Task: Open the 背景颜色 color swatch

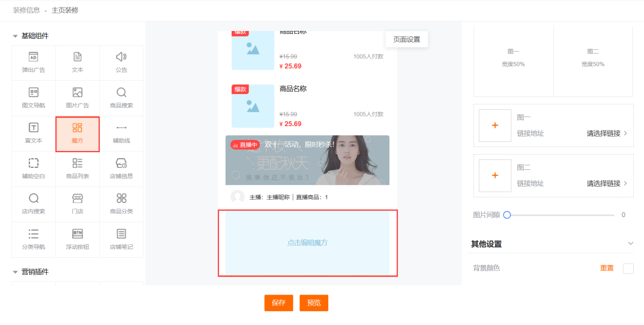Action: pyautogui.click(x=628, y=268)
